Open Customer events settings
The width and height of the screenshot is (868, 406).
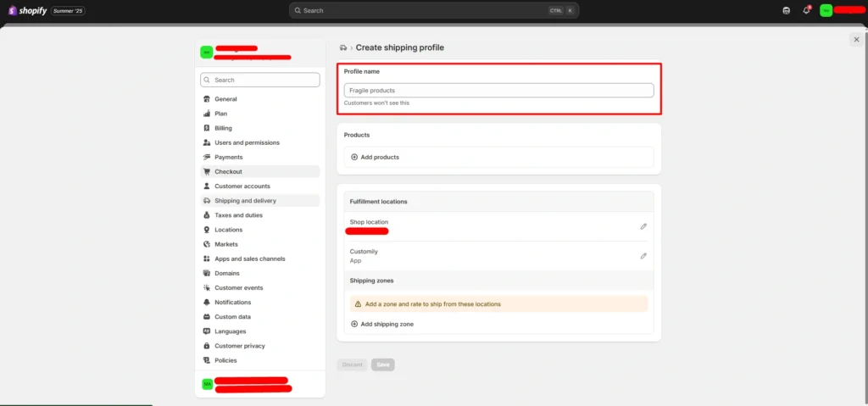[260, 287]
